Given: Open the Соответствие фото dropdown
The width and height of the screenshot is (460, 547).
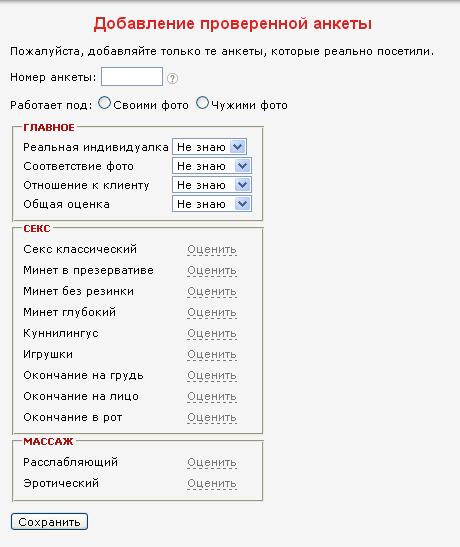Looking at the screenshot, I should [x=212, y=166].
